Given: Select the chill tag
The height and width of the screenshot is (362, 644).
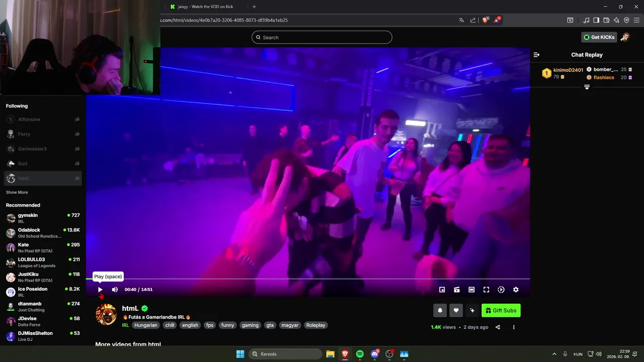Looking at the screenshot, I should click(x=170, y=325).
